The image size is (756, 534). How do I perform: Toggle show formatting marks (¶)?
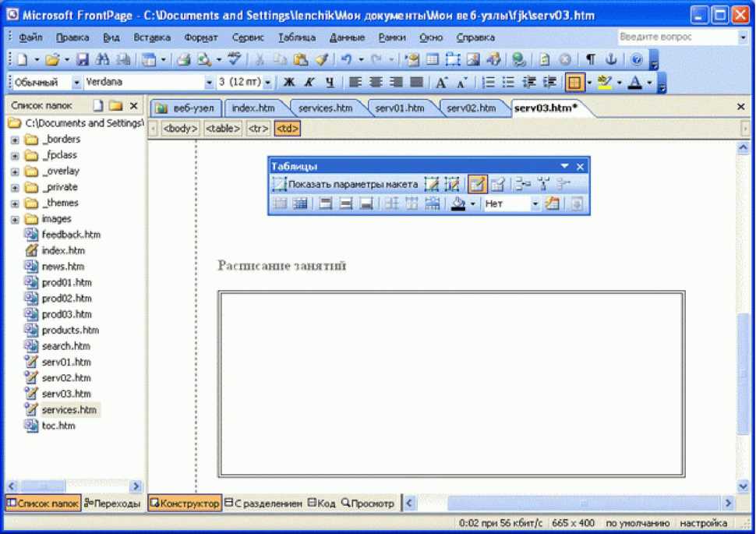point(591,59)
